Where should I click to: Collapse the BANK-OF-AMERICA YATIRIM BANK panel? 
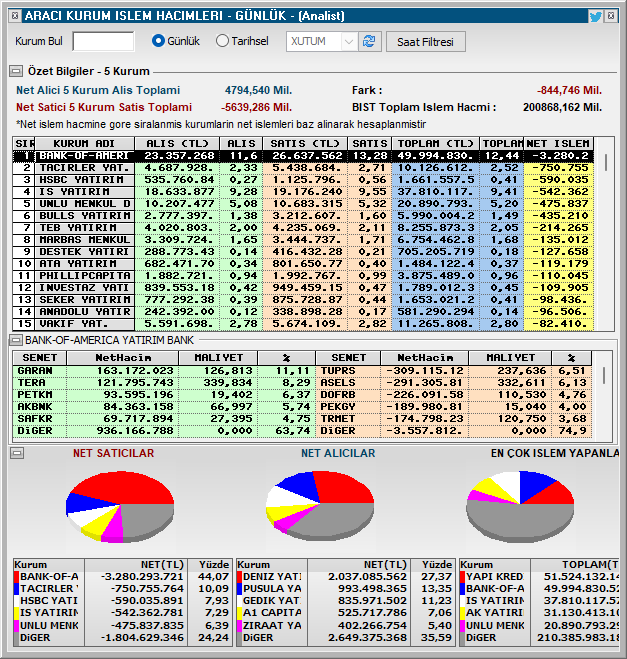[16, 340]
